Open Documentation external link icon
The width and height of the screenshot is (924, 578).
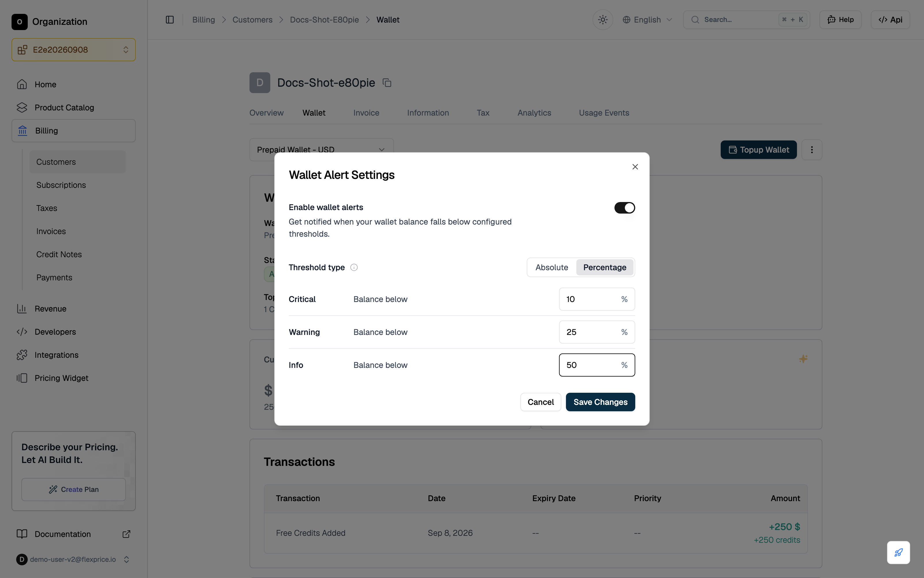click(x=126, y=534)
